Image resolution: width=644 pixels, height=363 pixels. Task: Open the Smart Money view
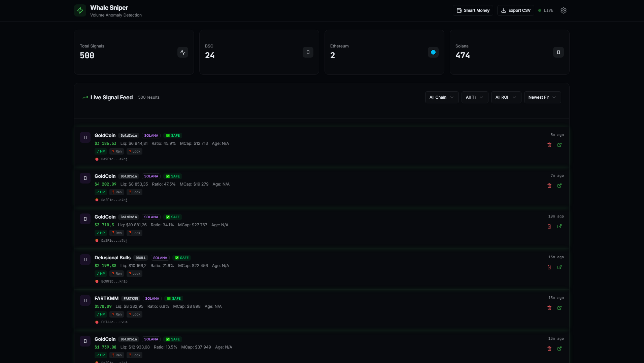[x=473, y=10]
